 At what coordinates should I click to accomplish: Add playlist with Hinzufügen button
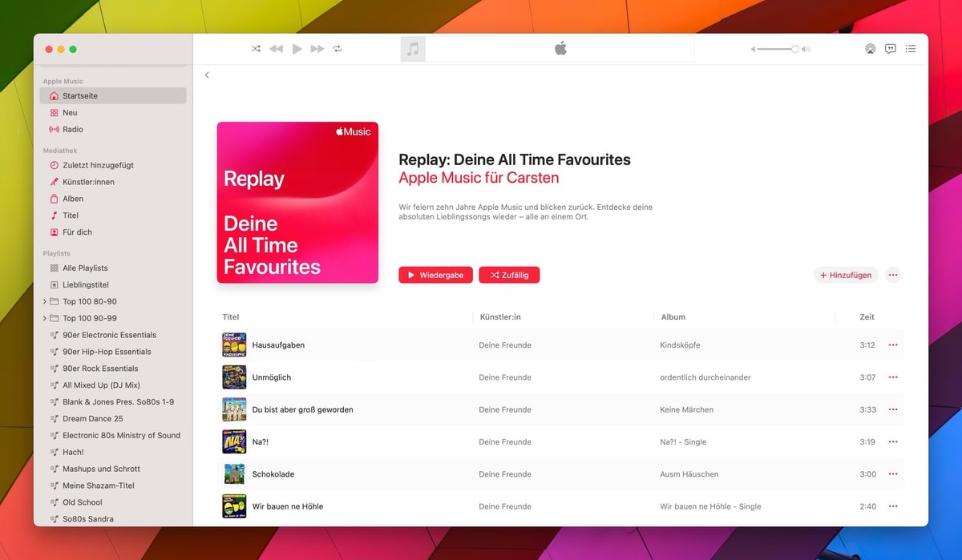pos(846,275)
